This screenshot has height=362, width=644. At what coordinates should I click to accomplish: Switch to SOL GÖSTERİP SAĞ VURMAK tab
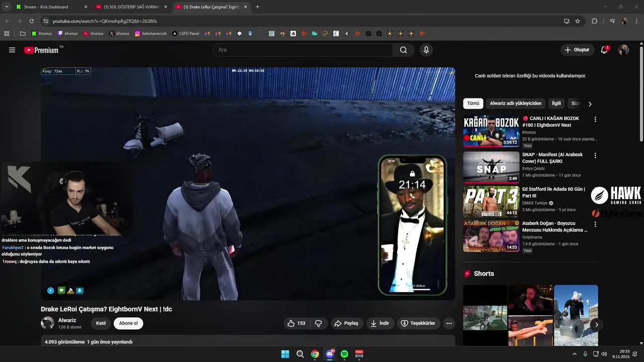[131, 7]
